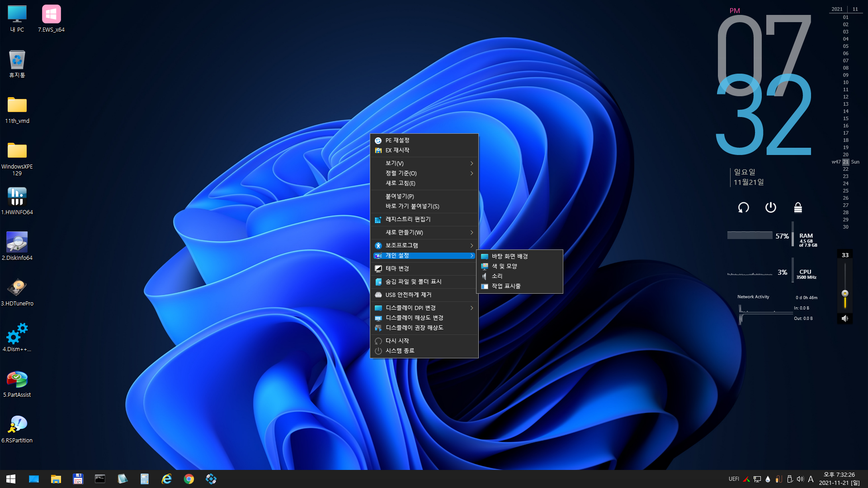
Task: Select the 휴지통 recycle bin icon
Action: (17, 64)
